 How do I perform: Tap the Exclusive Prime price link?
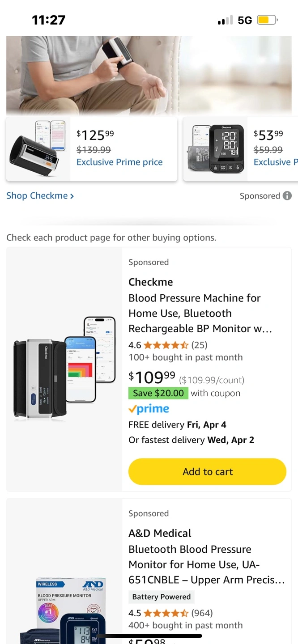tap(119, 162)
